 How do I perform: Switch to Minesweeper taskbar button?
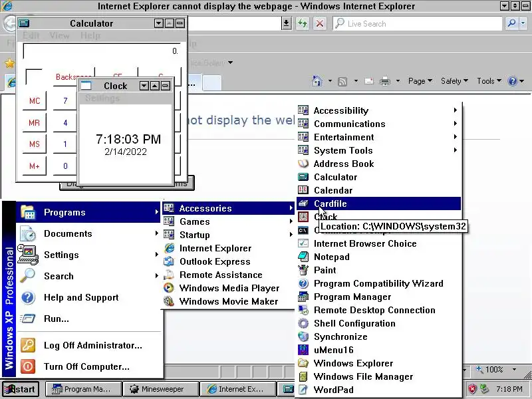[x=161, y=389]
